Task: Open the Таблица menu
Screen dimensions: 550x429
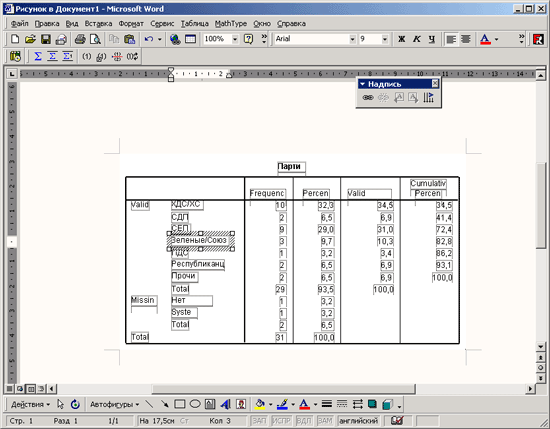Action: click(x=195, y=24)
